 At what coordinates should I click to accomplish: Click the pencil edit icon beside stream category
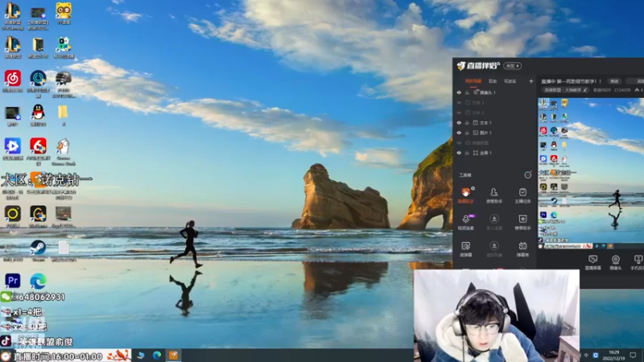click(x=585, y=90)
